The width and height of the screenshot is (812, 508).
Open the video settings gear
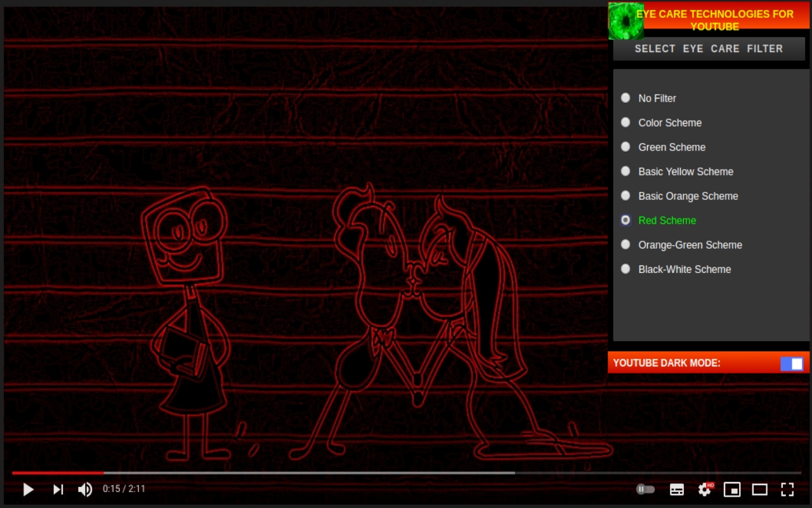(x=704, y=489)
